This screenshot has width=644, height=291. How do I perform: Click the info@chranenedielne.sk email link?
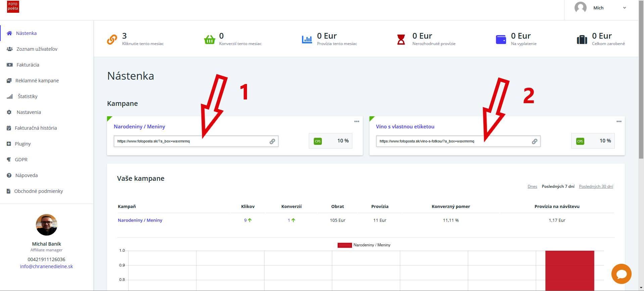pos(46,266)
